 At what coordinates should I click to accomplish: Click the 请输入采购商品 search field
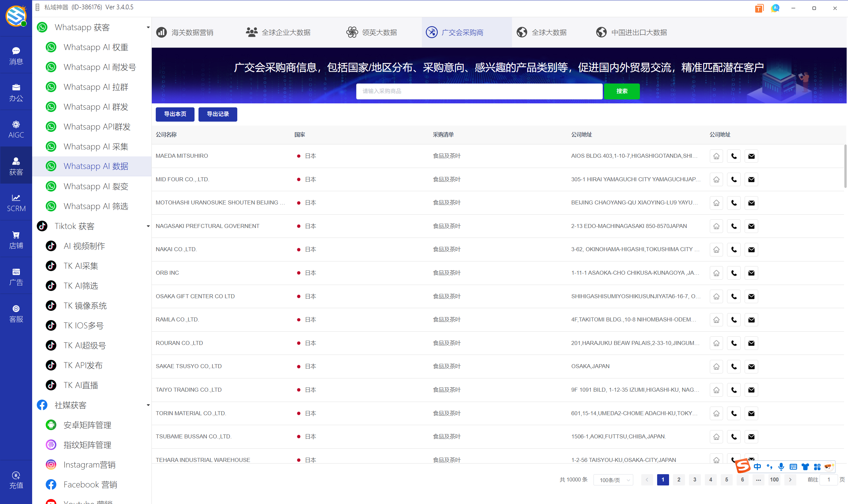tap(479, 91)
